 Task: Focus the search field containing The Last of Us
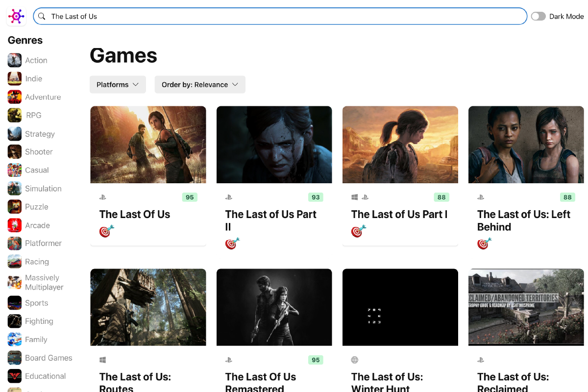click(x=280, y=16)
